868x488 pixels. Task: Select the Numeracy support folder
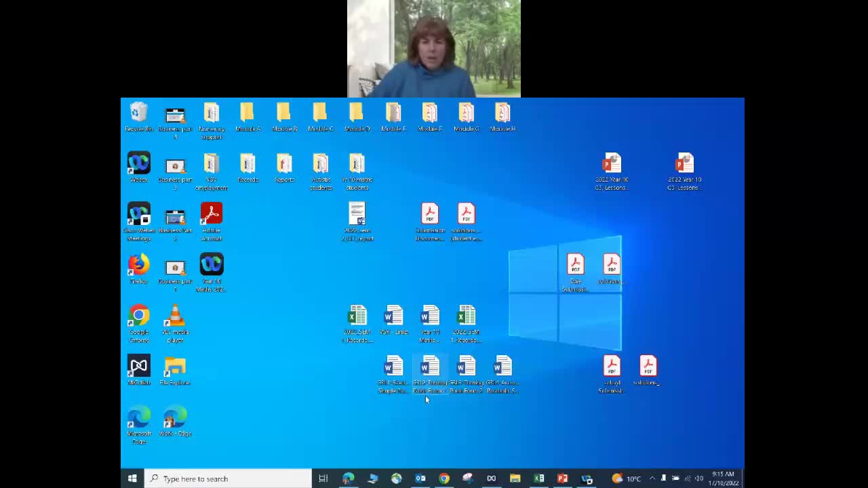click(x=212, y=113)
